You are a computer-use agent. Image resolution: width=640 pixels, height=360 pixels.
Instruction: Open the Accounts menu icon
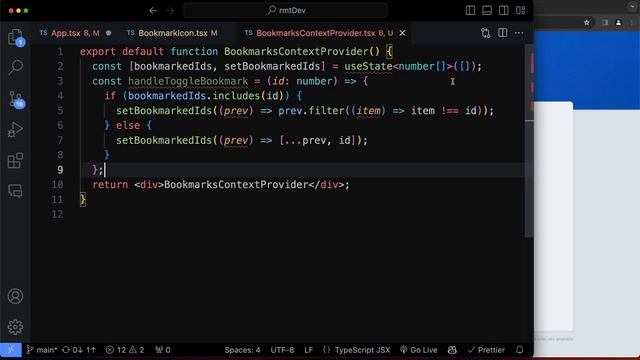click(16, 296)
